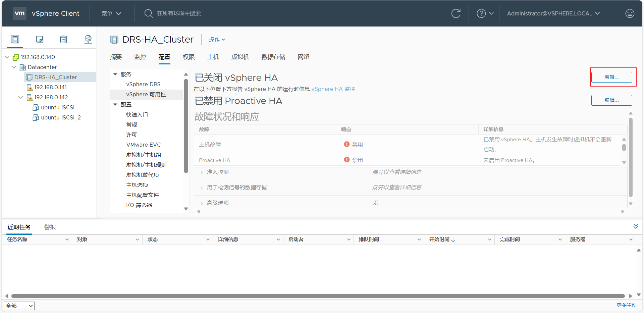
Task: Open the help question mark menu
Action: pos(485,13)
